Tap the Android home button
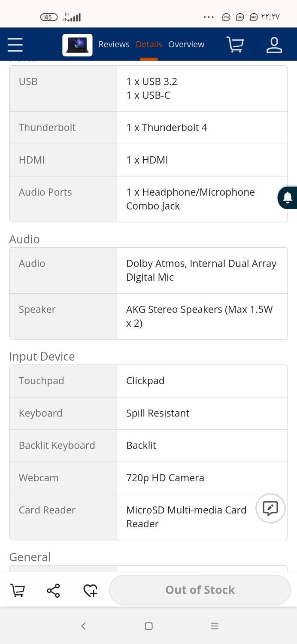297x644 pixels. pos(148,626)
